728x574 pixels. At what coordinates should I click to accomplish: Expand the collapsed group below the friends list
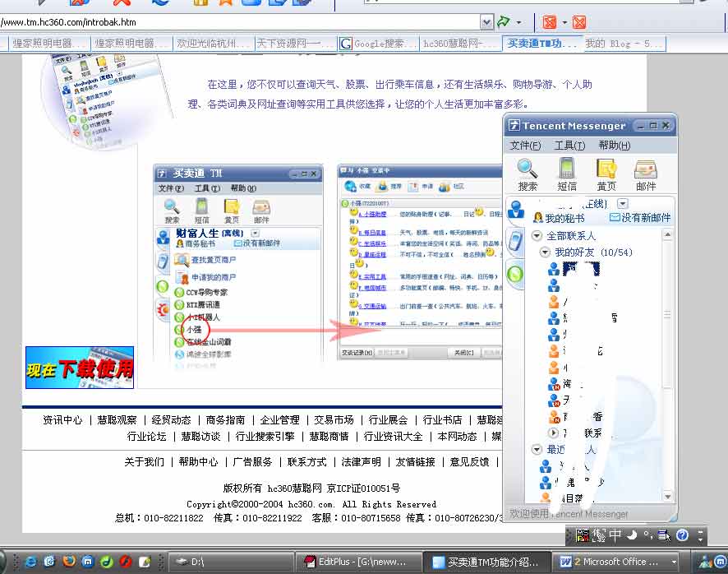[554, 433]
